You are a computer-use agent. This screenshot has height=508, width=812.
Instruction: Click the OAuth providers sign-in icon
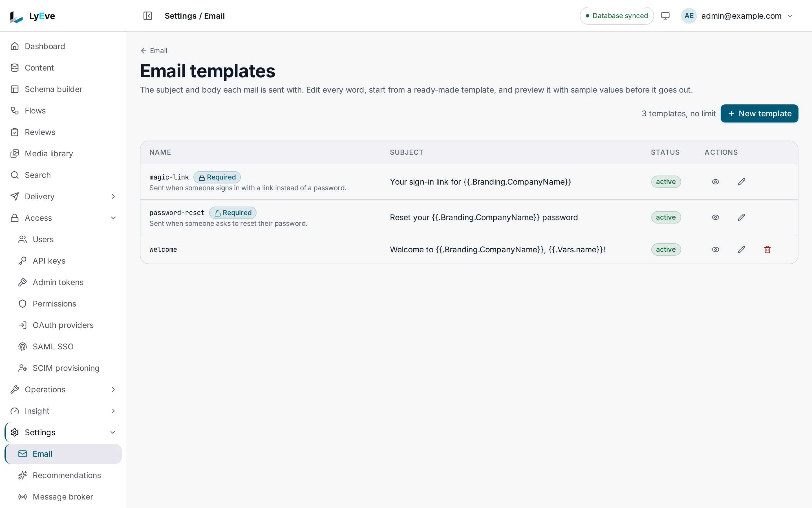click(23, 325)
